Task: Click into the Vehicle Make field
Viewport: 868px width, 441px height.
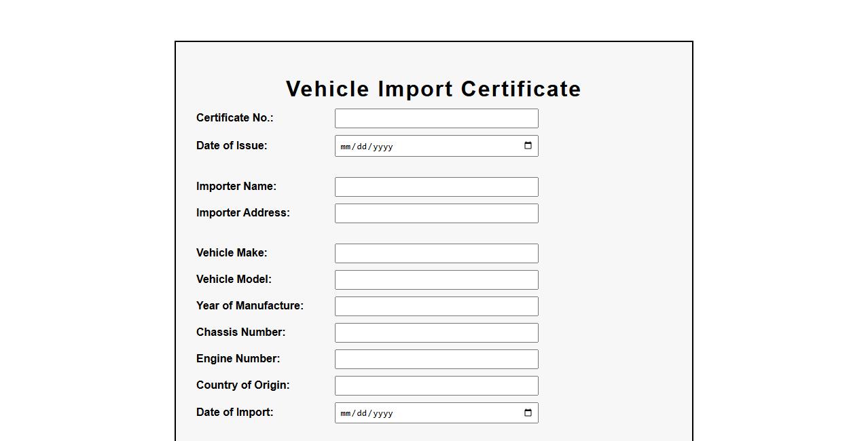Action: (x=436, y=253)
